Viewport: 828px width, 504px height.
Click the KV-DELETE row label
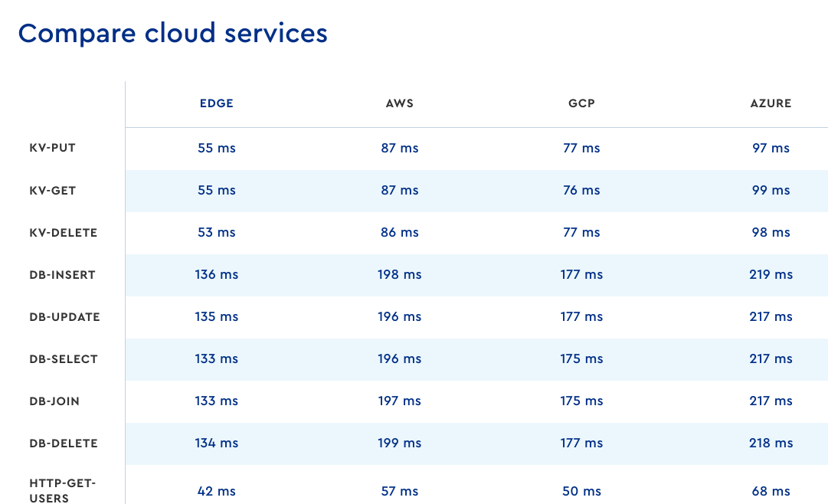pyautogui.click(x=64, y=233)
